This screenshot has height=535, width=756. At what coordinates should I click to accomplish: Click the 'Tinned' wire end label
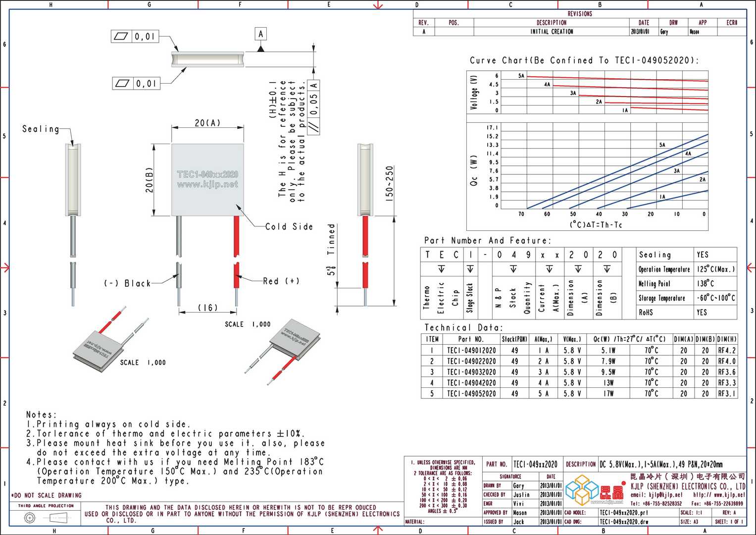pos(331,239)
